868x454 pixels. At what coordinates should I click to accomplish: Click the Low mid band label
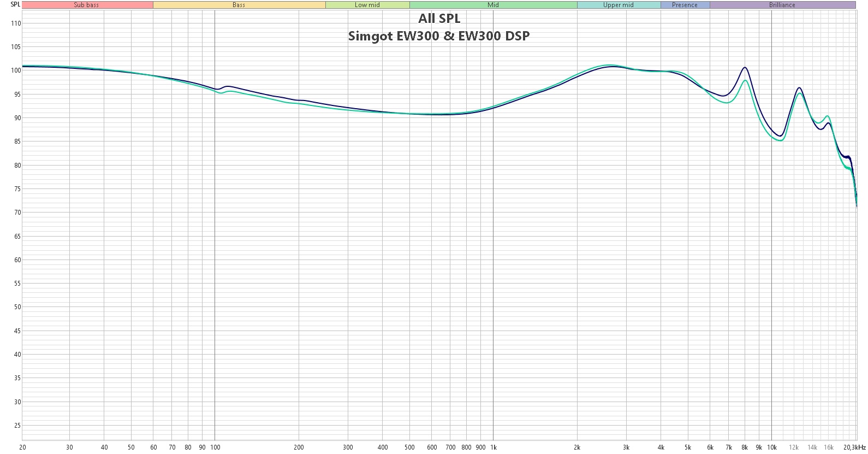(x=367, y=5)
